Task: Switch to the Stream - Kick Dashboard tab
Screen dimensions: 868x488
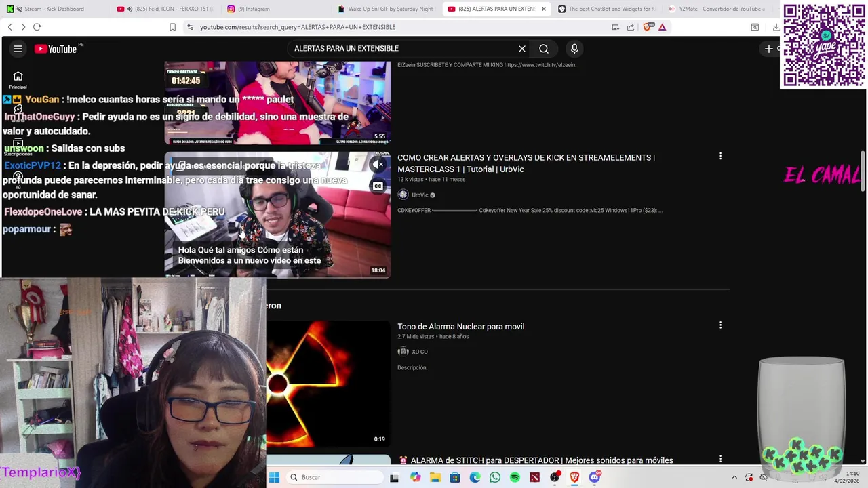Action: coord(54,9)
